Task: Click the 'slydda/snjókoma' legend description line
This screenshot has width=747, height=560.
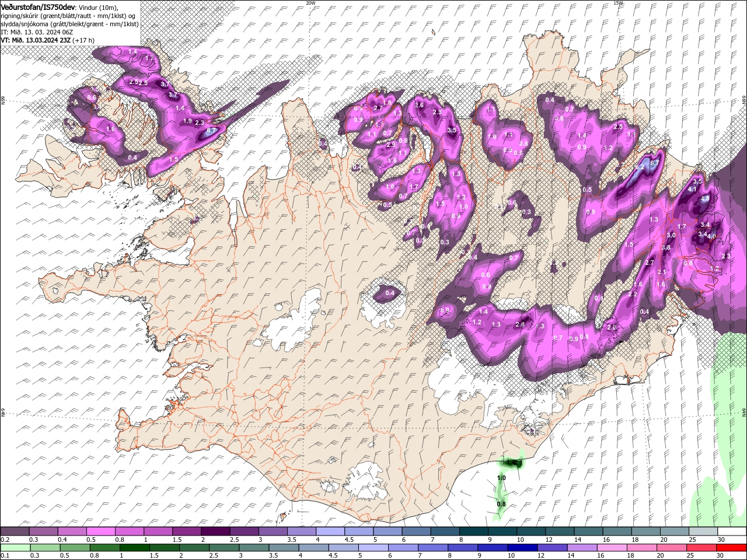Action: point(69,24)
